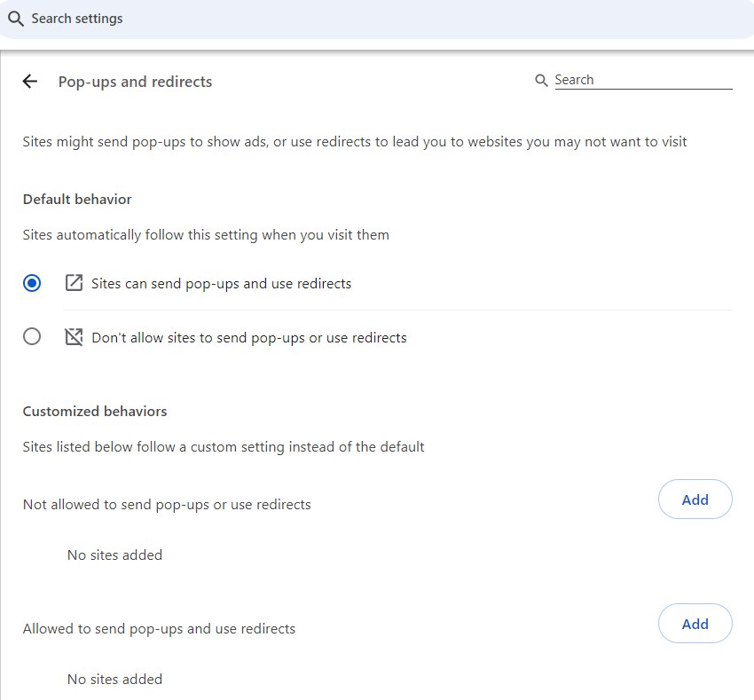Viewport: 754px width, 700px height.
Task: Click 'Sites can send pop-ups and use redirects' label
Action: [x=221, y=284]
